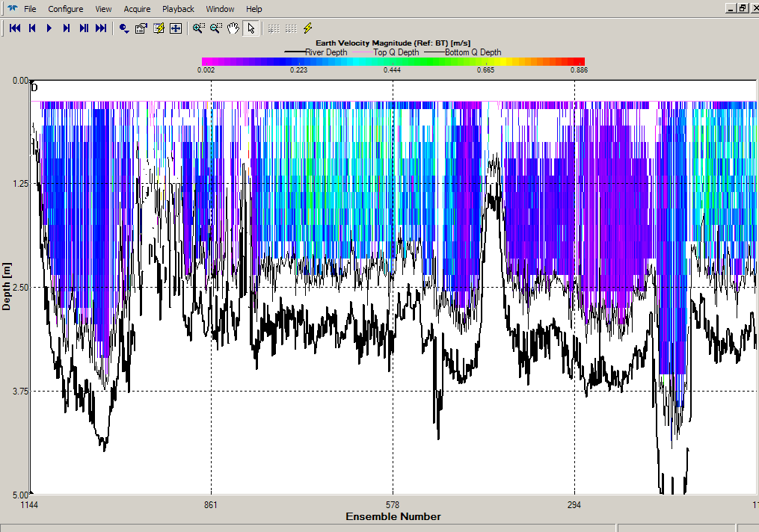
Task: Select the hand pan tool
Action: point(233,28)
